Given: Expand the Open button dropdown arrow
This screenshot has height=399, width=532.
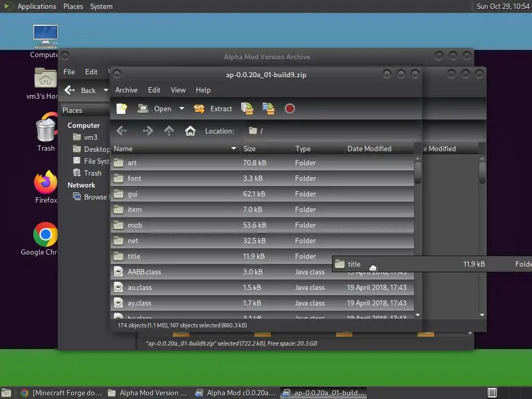Looking at the screenshot, I should pyautogui.click(x=182, y=109).
